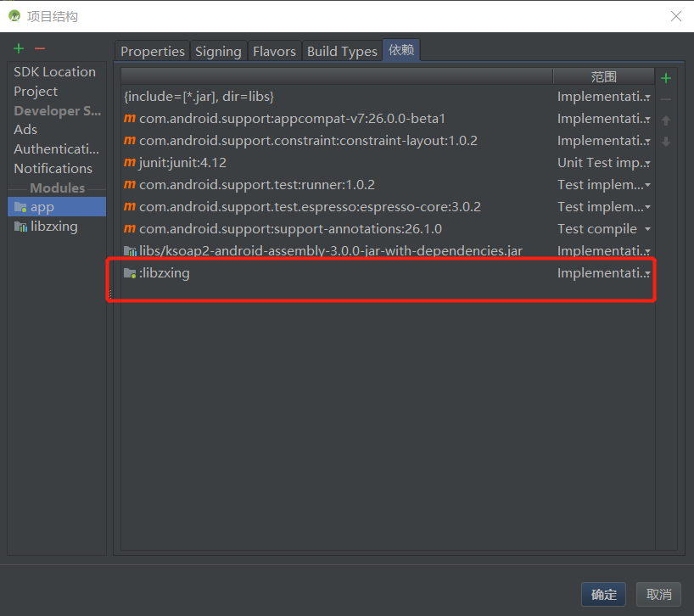Screen dimensions: 694x616
Task: Select SDK Location in the sidebar
Action: tap(57, 71)
